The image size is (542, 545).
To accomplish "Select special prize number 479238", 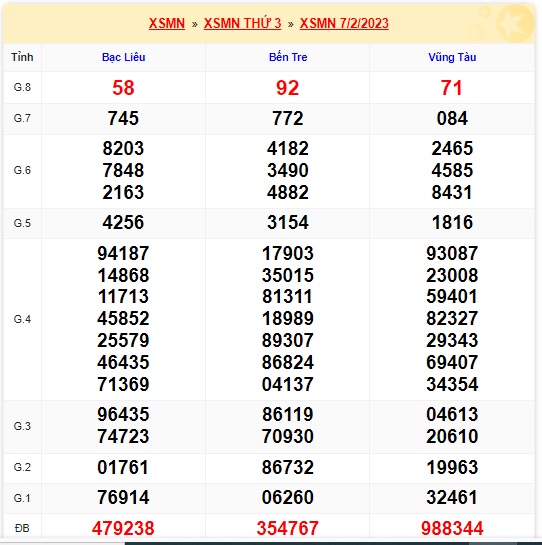I will click(x=123, y=528).
